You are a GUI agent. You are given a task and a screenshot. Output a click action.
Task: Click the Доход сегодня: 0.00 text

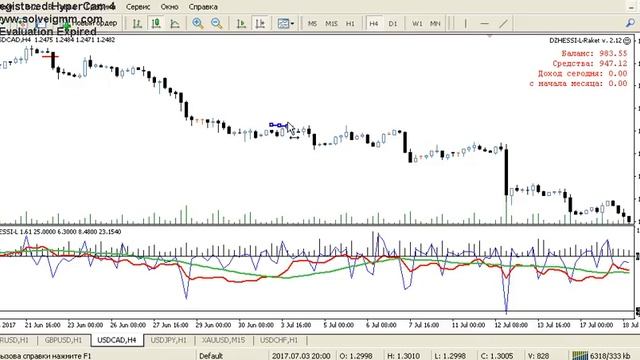582,73
